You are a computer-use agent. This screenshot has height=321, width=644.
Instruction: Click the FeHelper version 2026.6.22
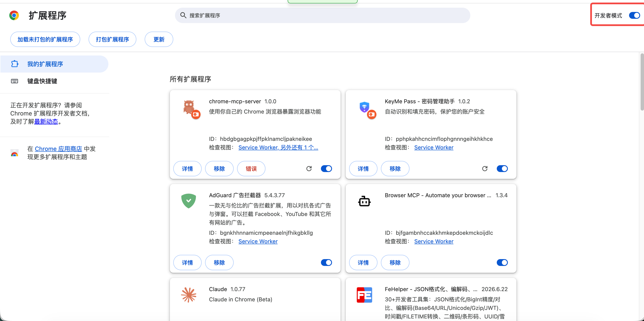click(494, 289)
